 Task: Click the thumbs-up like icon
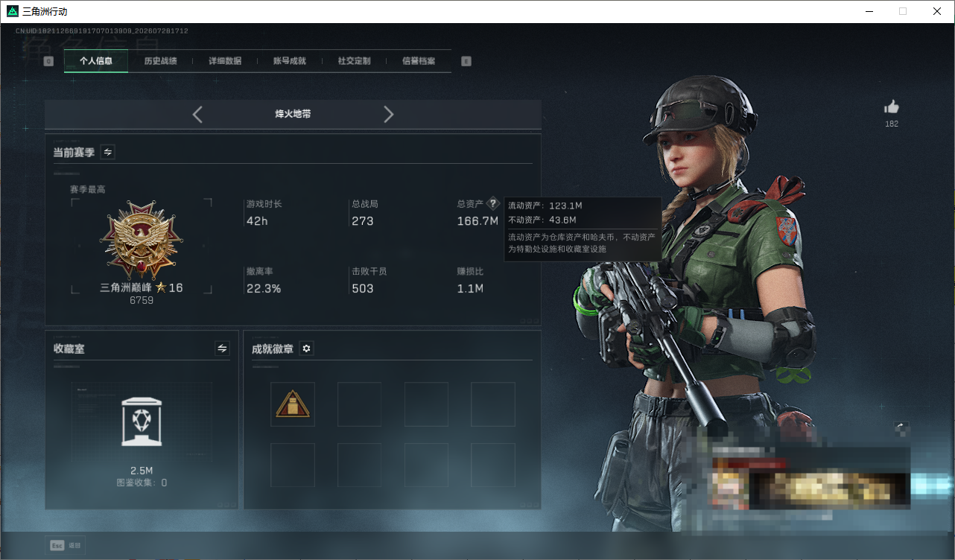[891, 107]
